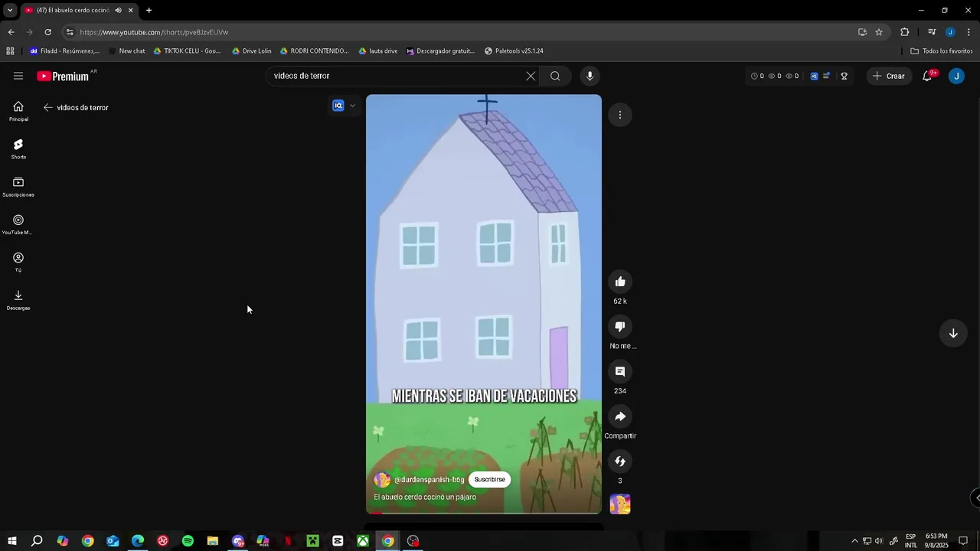Open Chrome profile avatar J

click(950, 32)
